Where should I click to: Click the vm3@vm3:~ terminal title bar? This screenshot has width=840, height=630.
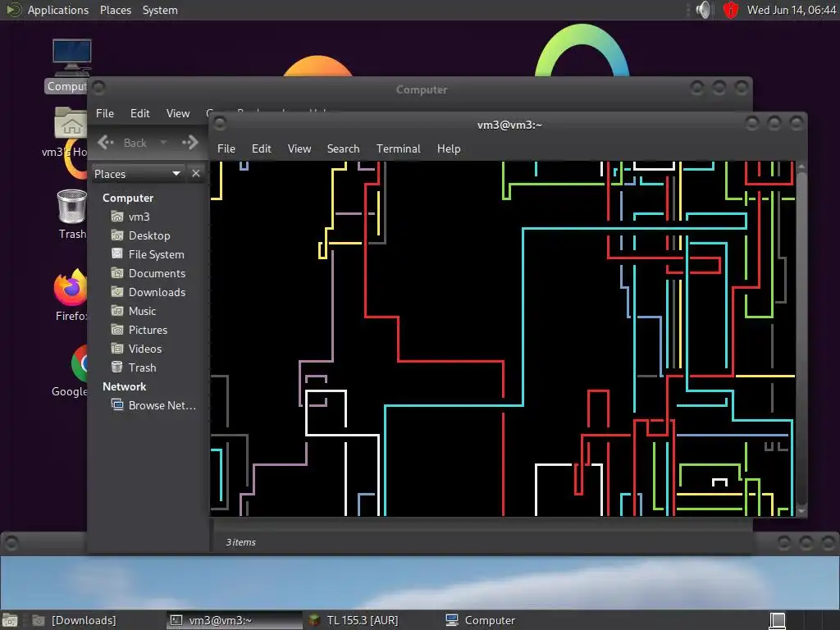point(509,125)
